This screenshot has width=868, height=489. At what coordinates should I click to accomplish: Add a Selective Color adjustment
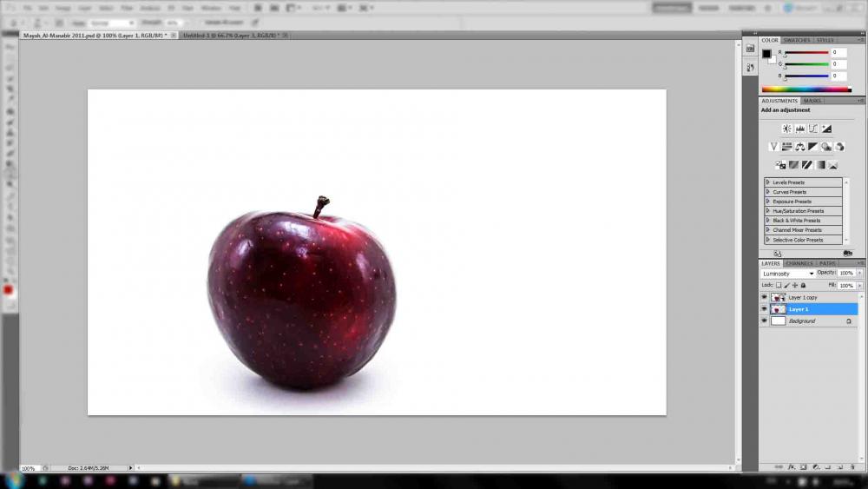[833, 165]
